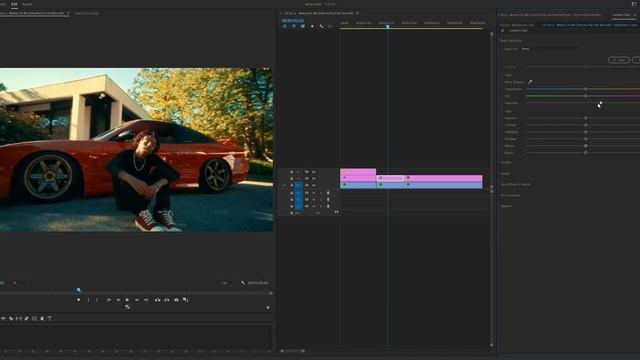
Task: Select the Slip tool
Action: click(x=19, y=318)
